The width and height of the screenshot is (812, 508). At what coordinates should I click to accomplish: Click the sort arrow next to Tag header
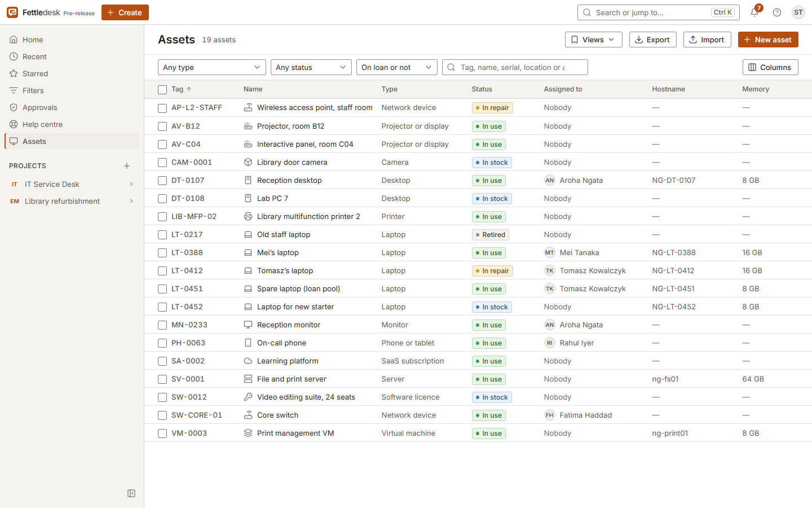click(189, 89)
